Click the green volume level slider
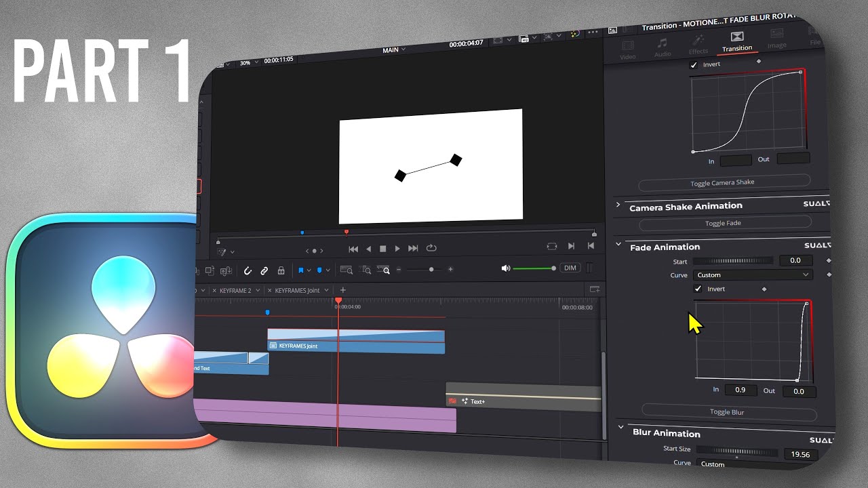Viewport: 868px width, 488px height. (534, 268)
